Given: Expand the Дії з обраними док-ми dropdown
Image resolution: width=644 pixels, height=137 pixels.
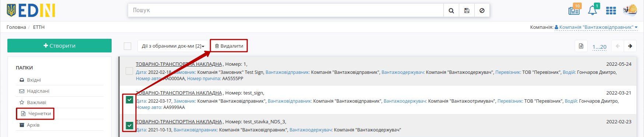Looking at the screenshot, I should click(x=173, y=46).
